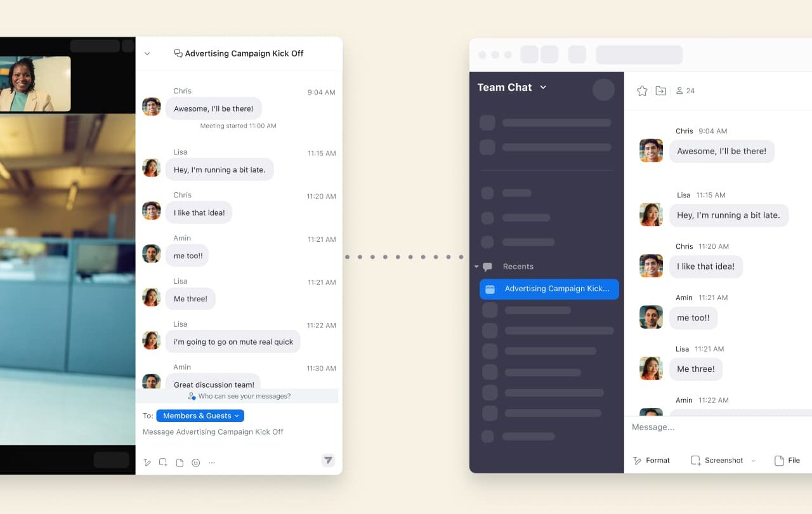The image size is (812, 514).
Task: Click the 'i'm going to go on mute real quick' message
Action: 233,341
